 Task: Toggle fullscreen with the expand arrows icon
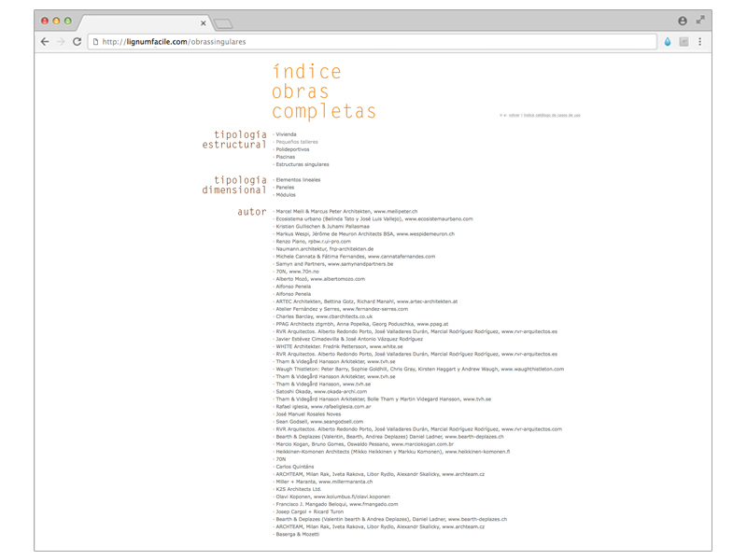click(x=700, y=21)
